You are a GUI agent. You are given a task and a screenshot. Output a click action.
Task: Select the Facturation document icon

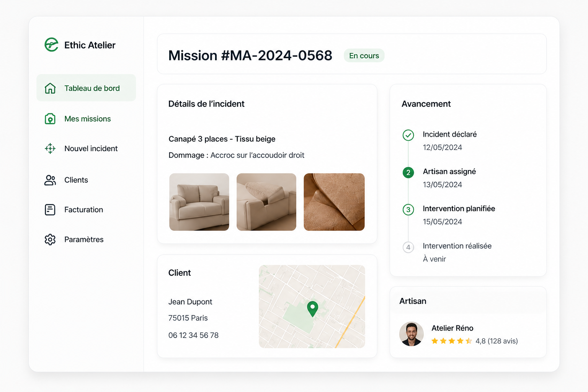pyautogui.click(x=50, y=210)
